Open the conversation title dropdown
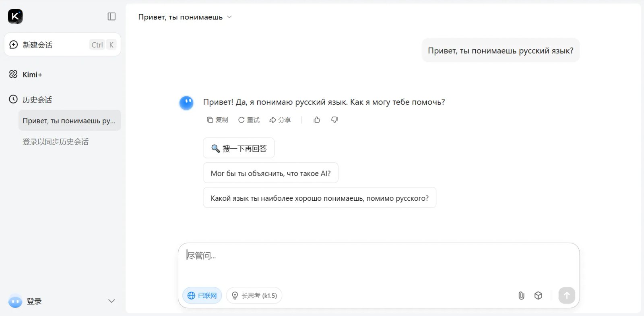 [229, 17]
